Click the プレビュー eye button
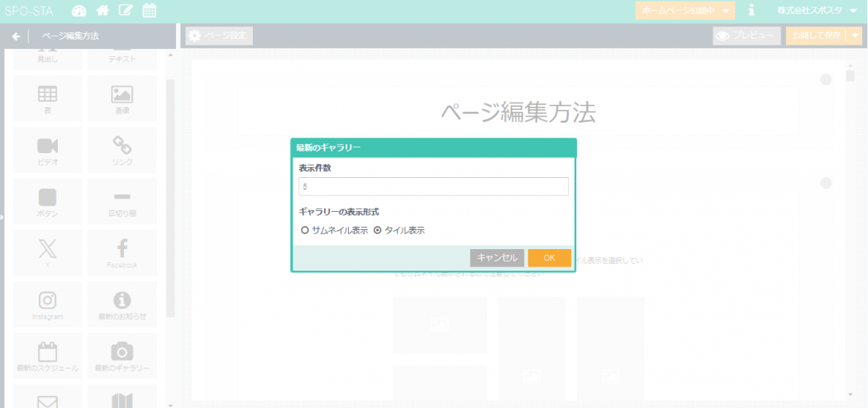The width and height of the screenshot is (868, 408). (746, 36)
